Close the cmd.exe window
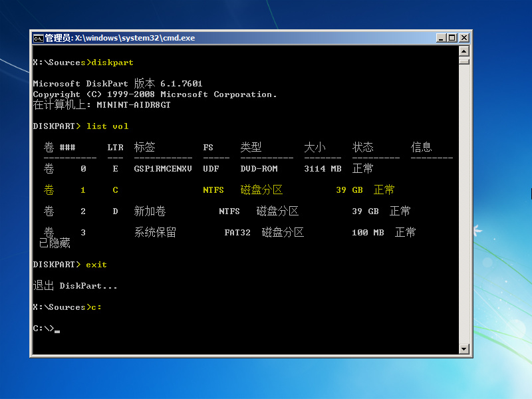532x399 pixels. pyautogui.click(x=464, y=38)
